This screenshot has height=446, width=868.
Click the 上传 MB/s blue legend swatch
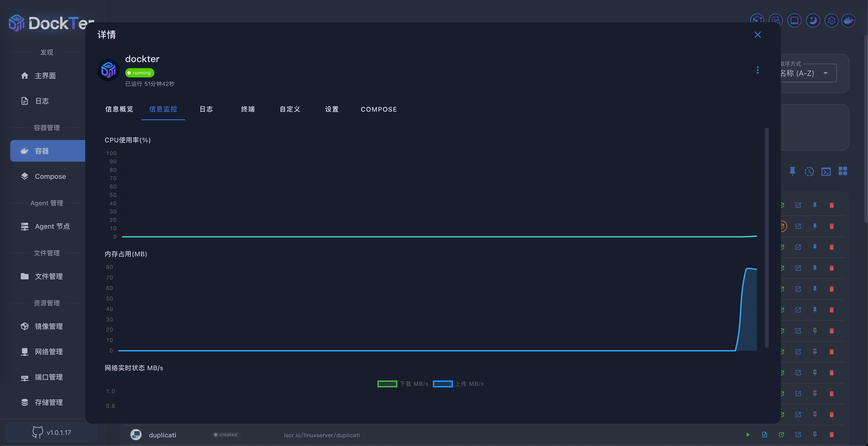click(442, 384)
